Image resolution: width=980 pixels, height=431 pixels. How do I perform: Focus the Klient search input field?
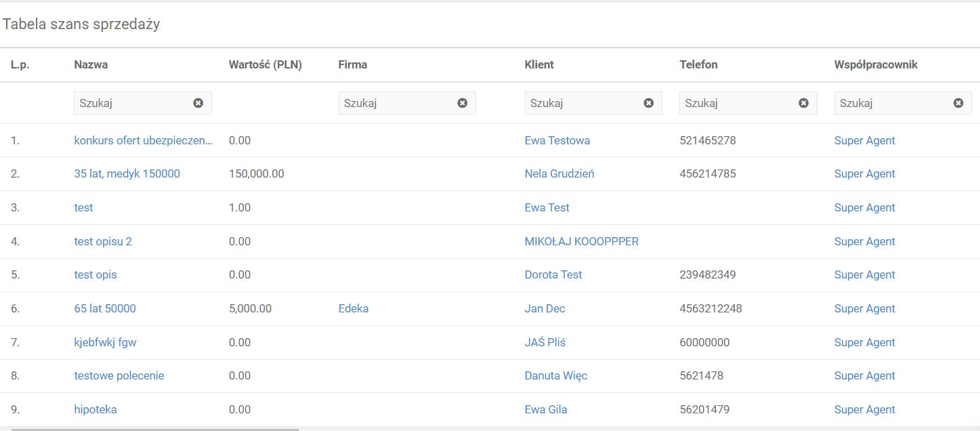(582, 103)
